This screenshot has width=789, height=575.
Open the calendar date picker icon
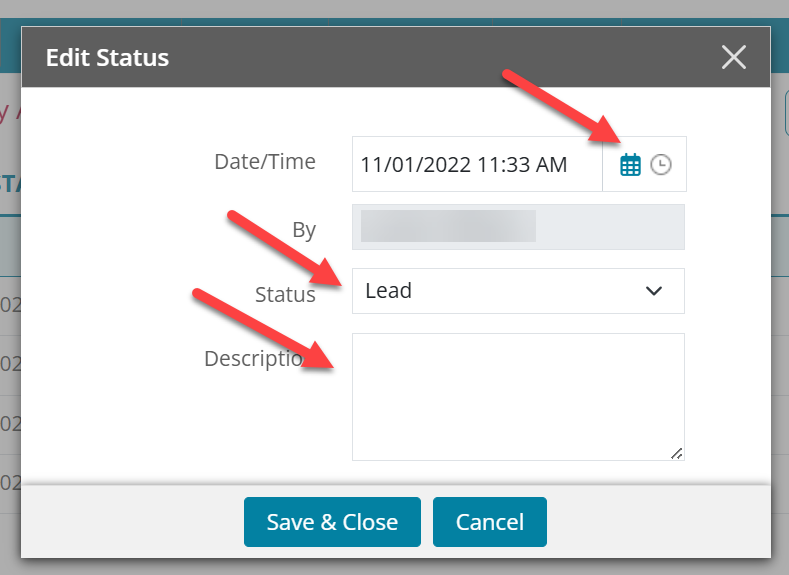point(630,165)
